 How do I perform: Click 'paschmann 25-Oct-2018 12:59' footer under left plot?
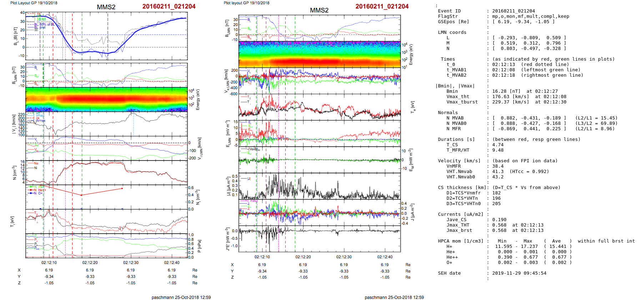(181, 298)
